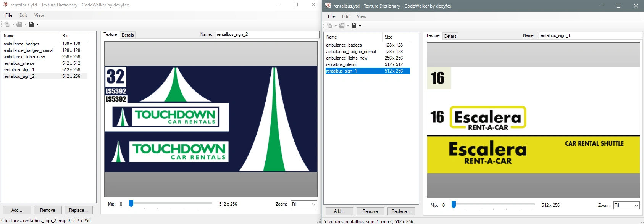Click Remove button in left window
The height and width of the screenshot is (224, 644).
tap(48, 210)
